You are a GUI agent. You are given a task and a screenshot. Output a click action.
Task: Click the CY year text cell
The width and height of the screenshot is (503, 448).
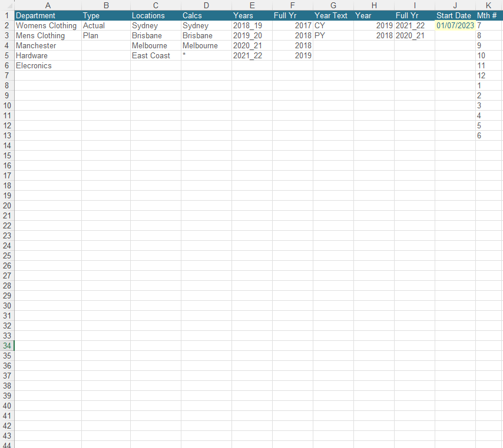(x=333, y=26)
